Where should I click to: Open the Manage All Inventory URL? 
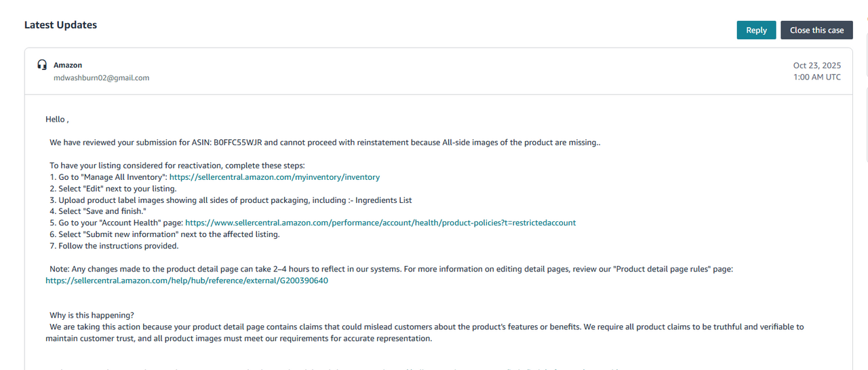click(x=274, y=177)
